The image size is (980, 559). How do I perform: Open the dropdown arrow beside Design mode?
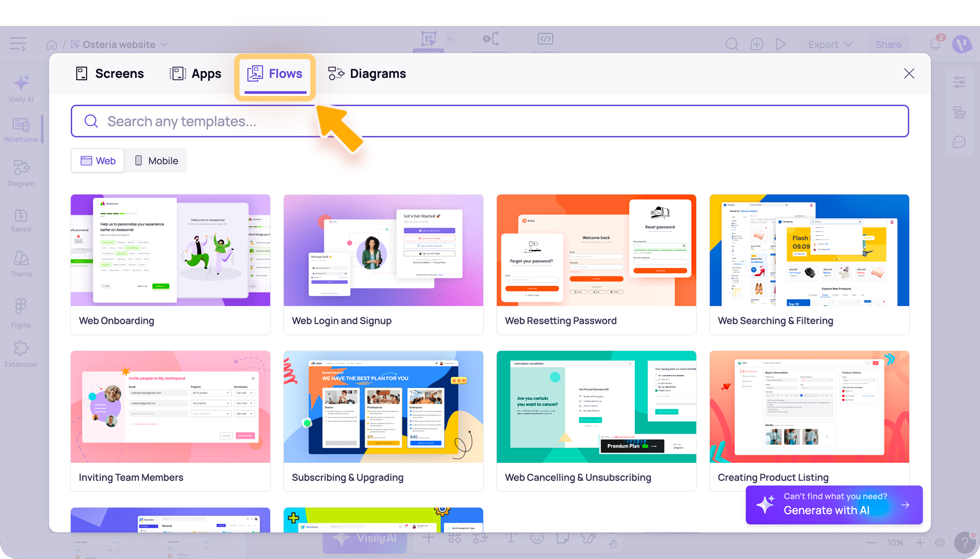tap(451, 39)
